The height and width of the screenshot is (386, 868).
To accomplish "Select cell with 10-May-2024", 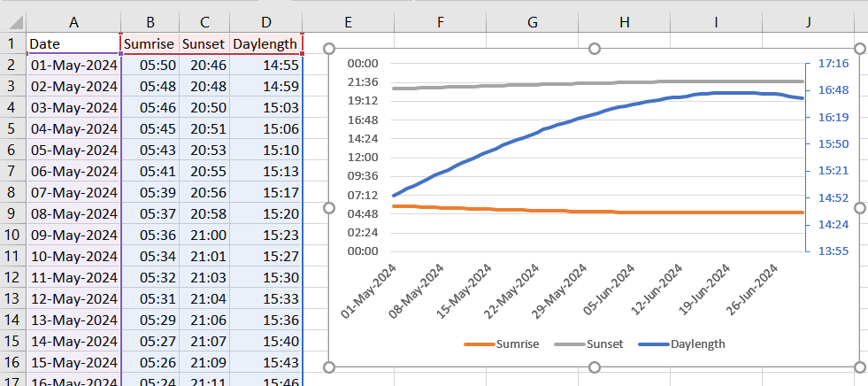I will click(x=73, y=256).
